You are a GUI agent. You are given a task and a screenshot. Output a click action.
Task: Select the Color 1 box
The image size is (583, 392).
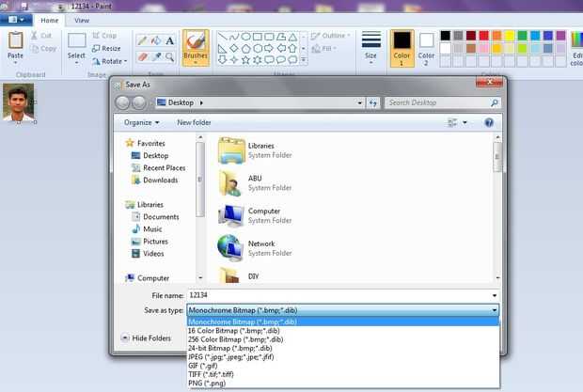[x=402, y=48]
